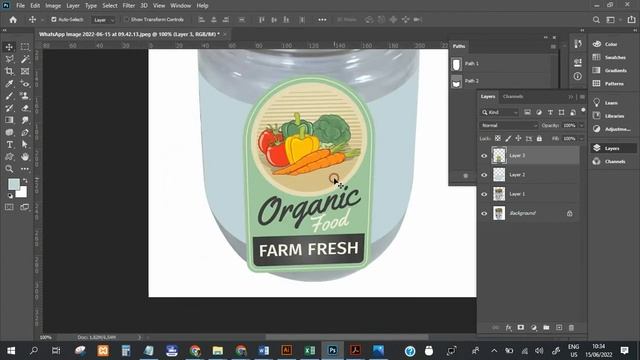The width and height of the screenshot is (640, 360).
Task: Select the Clone Stamp tool
Action: [25, 96]
